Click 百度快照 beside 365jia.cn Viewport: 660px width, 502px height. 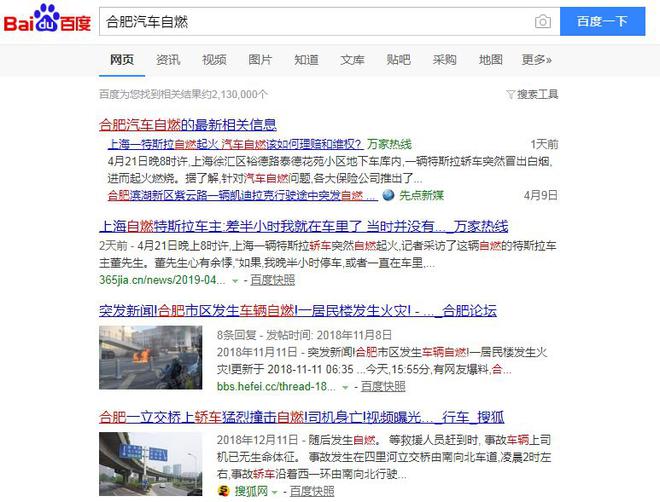(272, 280)
